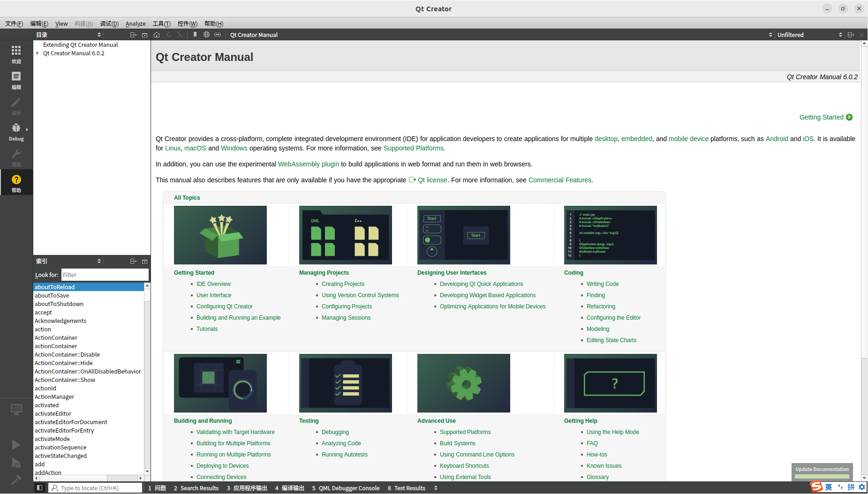The image size is (868, 494).
Task: Open the output panes selector arrows
Action: 436,488
